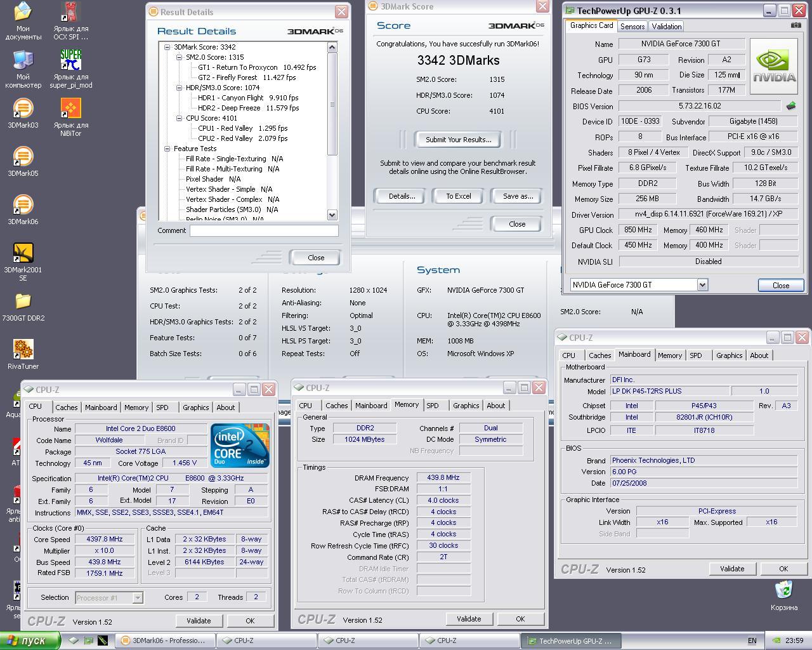
Task: Click the taskbar clock showing 23:59
Action: pos(794,640)
